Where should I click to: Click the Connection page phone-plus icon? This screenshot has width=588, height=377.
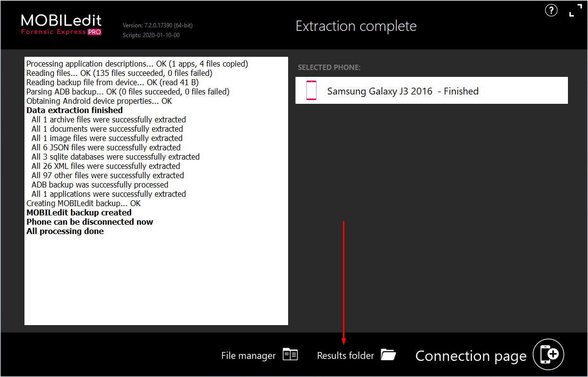point(548,354)
